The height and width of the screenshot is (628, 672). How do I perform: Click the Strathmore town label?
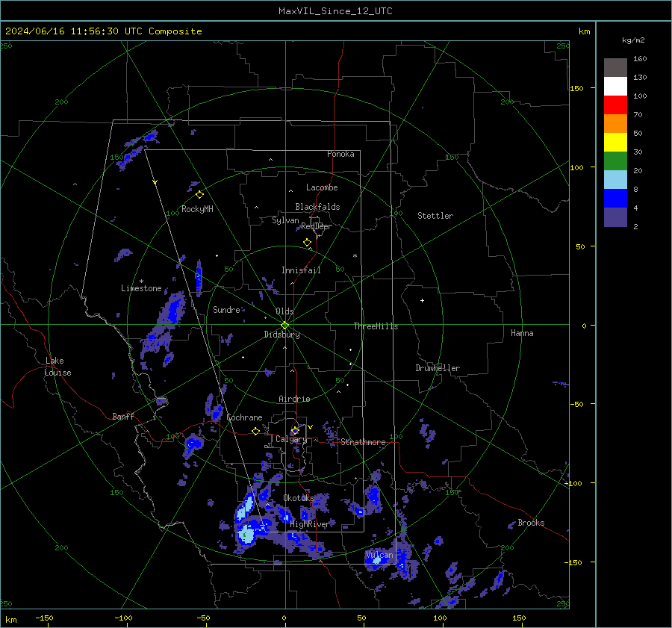coord(363,442)
